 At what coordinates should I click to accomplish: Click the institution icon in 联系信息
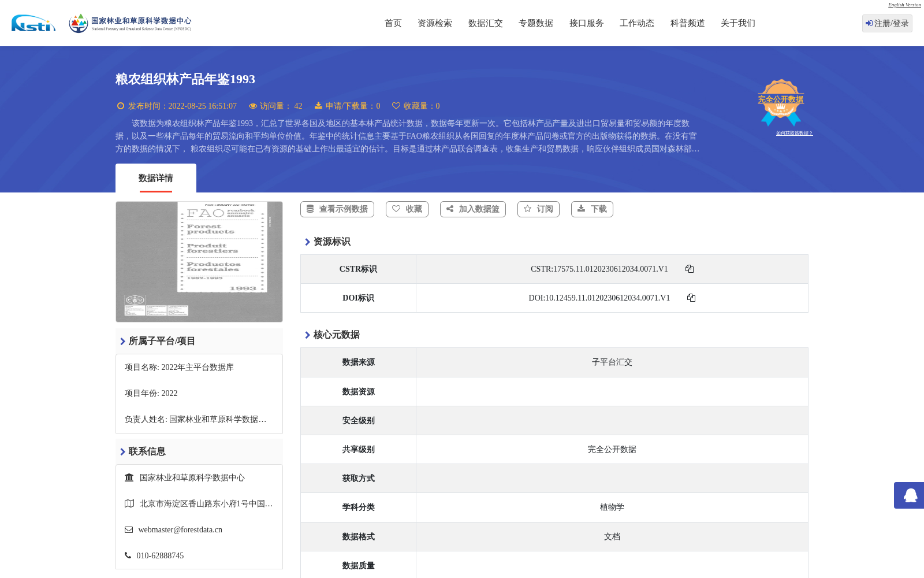(x=129, y=477)
